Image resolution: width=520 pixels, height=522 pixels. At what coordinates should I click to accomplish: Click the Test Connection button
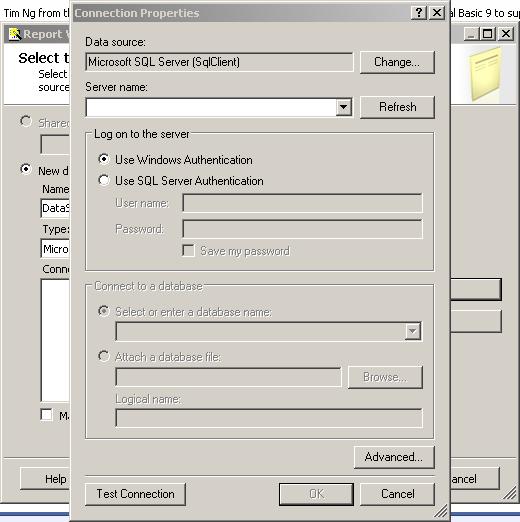click(135, 494)
